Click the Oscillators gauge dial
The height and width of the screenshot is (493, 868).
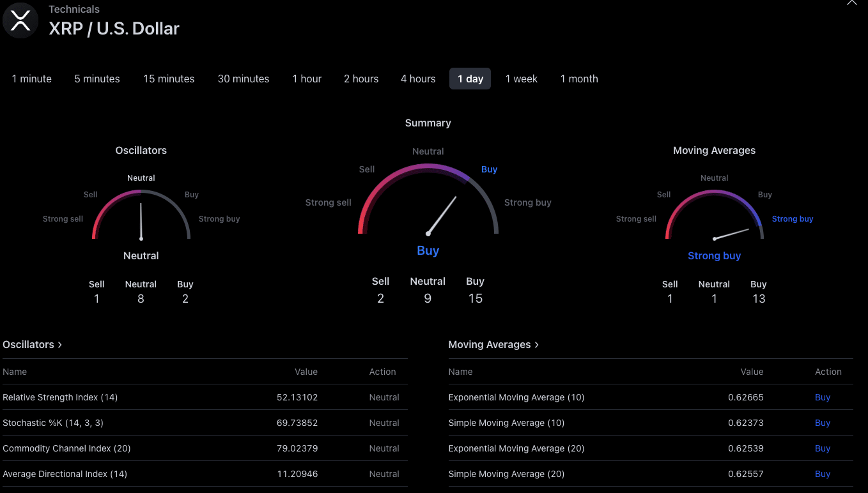pos(141,215)
